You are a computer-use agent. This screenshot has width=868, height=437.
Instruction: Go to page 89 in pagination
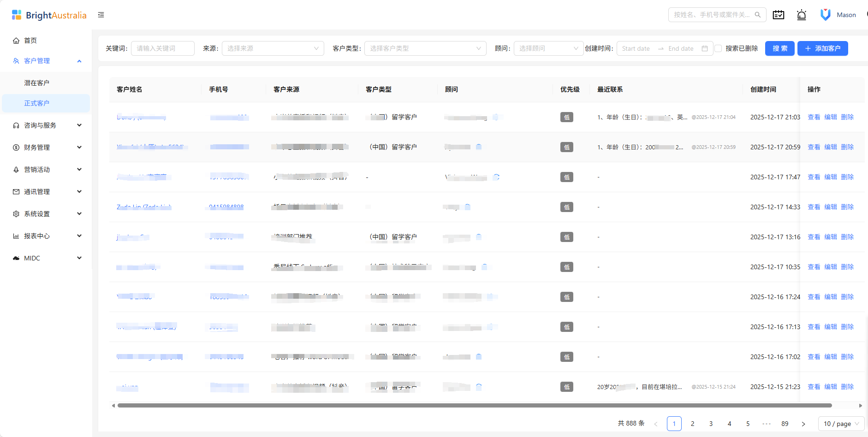[x=785, y=423]
